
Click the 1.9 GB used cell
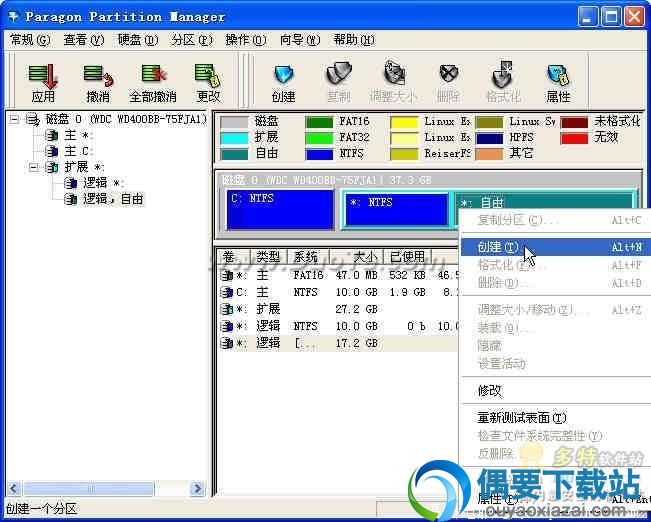407,292
